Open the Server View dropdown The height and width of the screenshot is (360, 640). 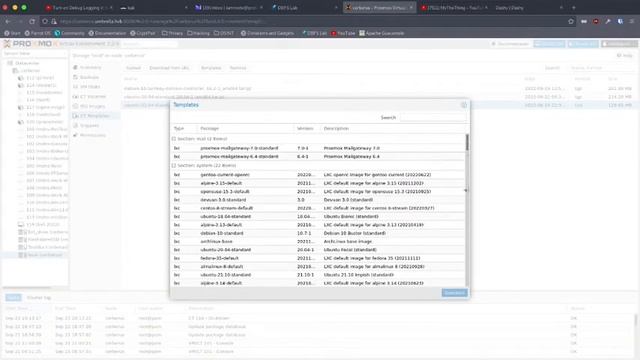[35, 53]
